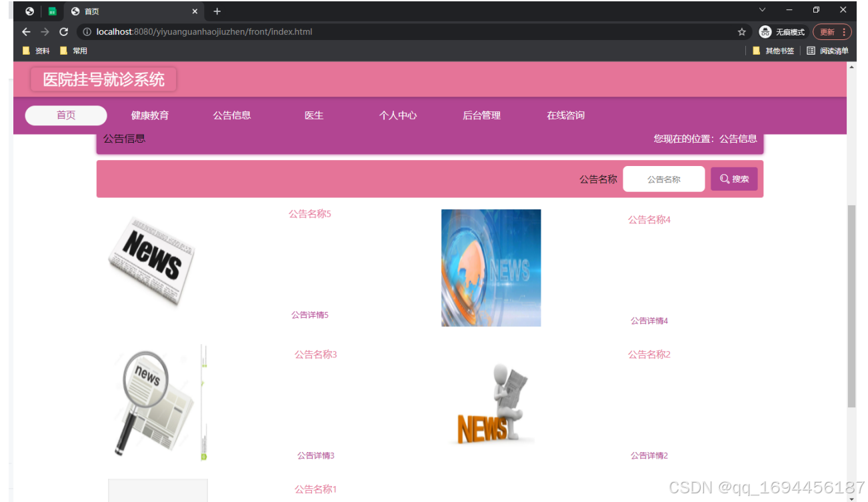Click the address bar URL

click(x=204, y=32)
